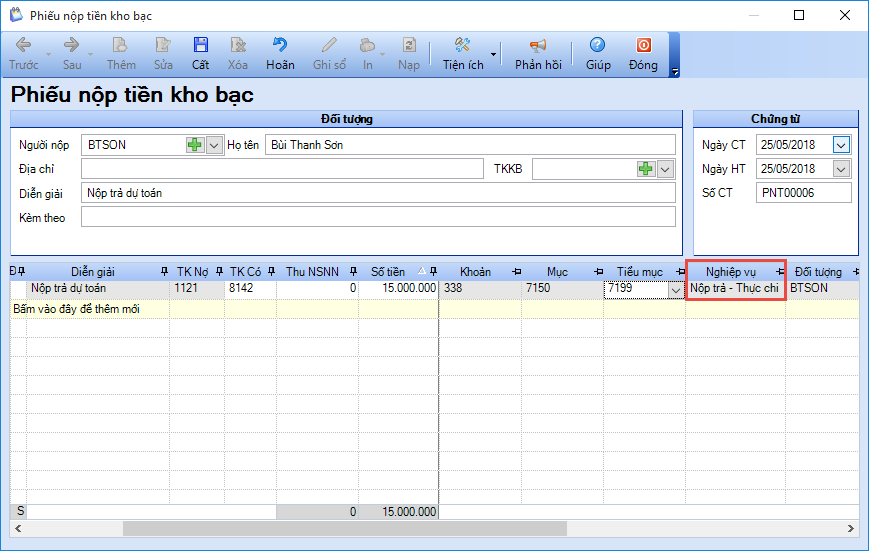
Task: Open the Người nộp dropdown list
Action: tap(214, 145)
